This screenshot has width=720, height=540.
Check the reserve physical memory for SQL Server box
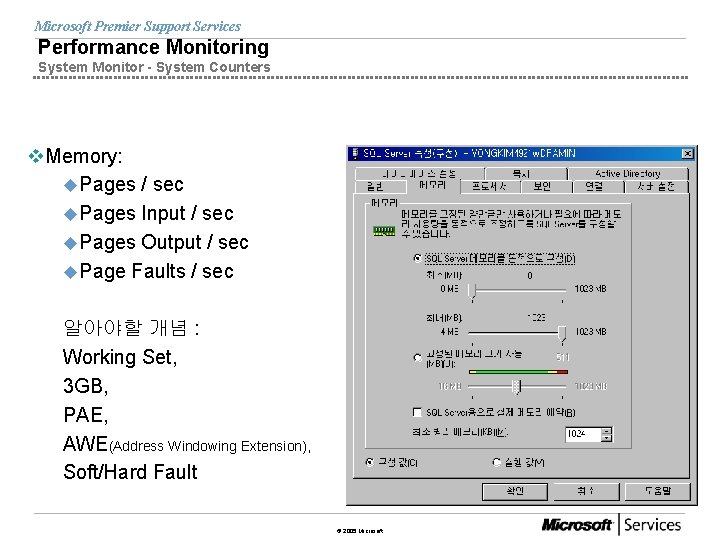pos(417,412)
